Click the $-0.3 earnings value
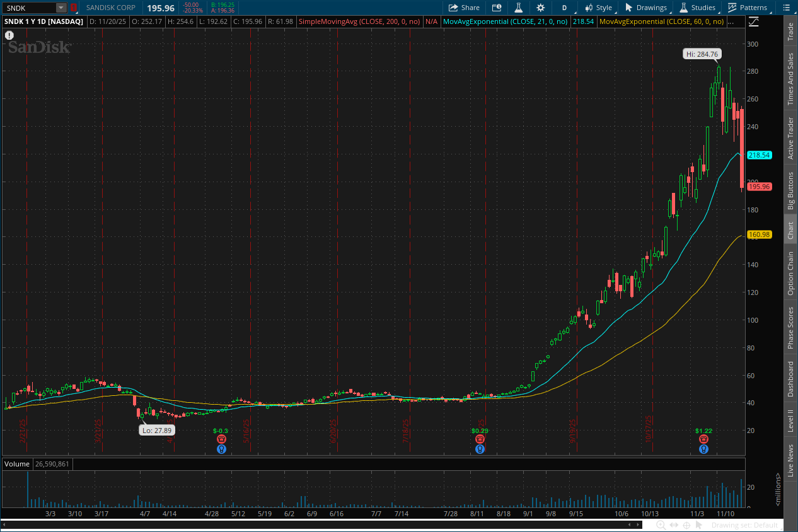798x532 pixels. [221, 431]
